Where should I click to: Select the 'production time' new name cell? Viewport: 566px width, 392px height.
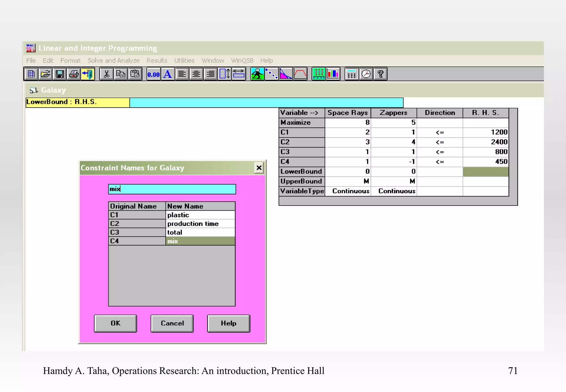(x=200, y=224)
